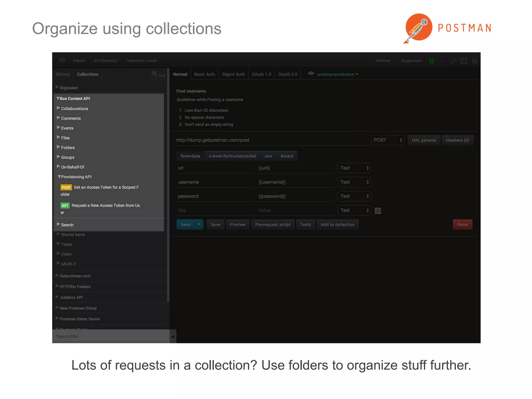Choose the binary body type
The image size is (532, 399).
pos(287,156)
